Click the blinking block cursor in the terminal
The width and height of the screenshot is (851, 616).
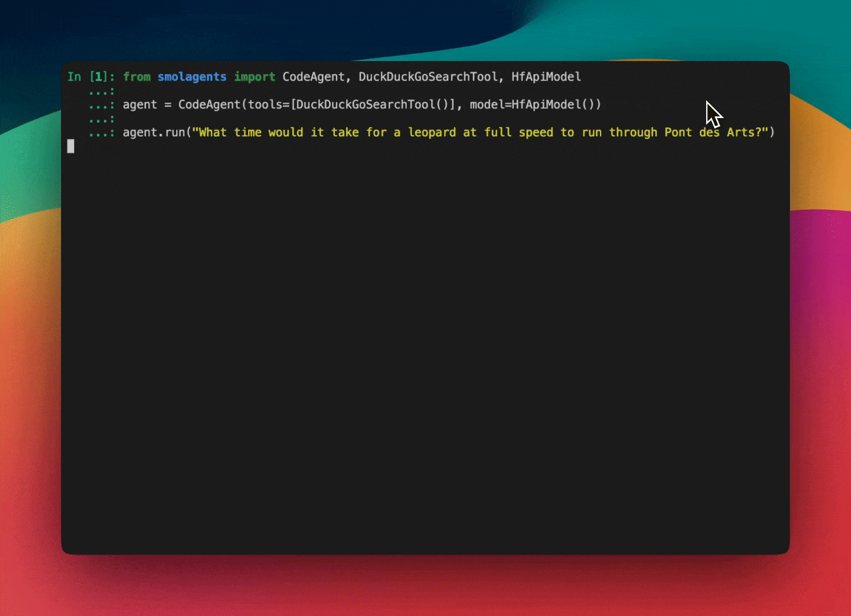tap(71, 147)
